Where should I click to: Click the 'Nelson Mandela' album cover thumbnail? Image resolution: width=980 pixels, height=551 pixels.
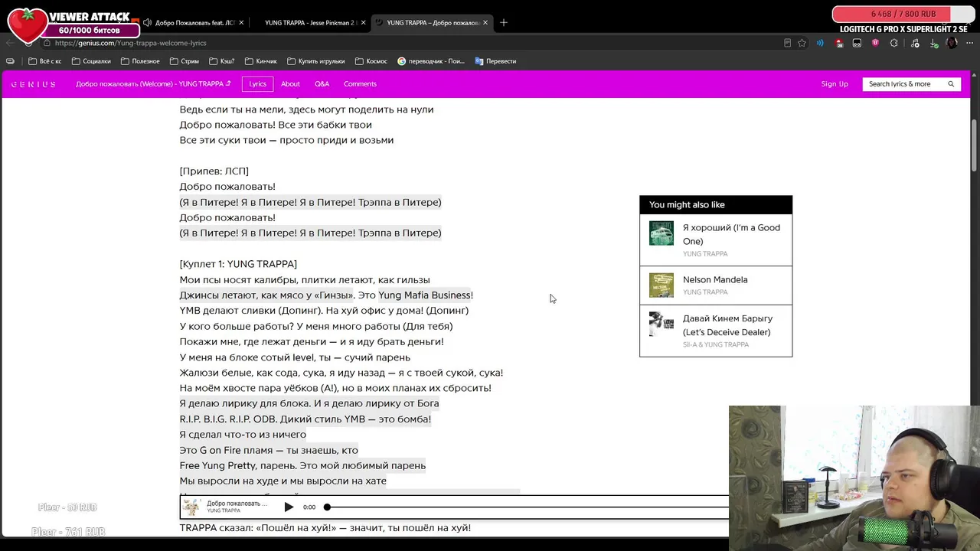point(661,285)
